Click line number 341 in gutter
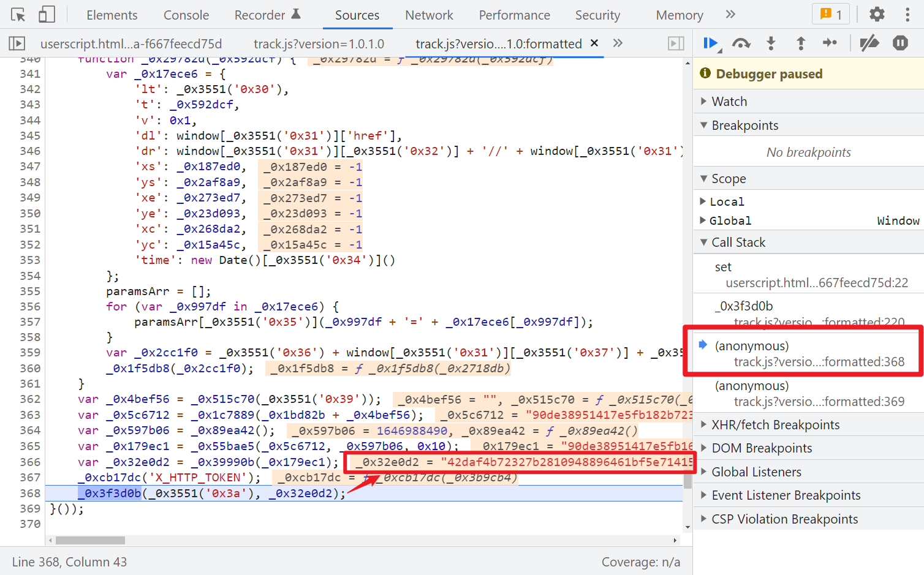 (x=29, y=73)
